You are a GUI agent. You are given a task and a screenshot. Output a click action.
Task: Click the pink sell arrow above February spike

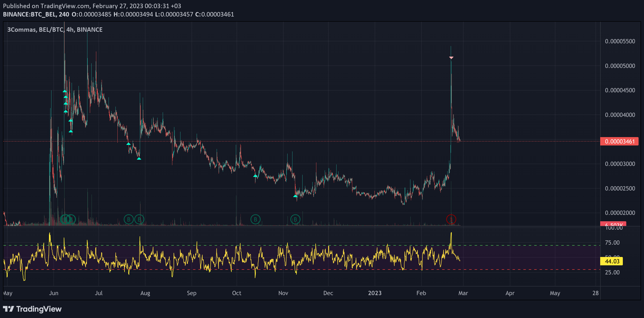[x=451, y=58]
